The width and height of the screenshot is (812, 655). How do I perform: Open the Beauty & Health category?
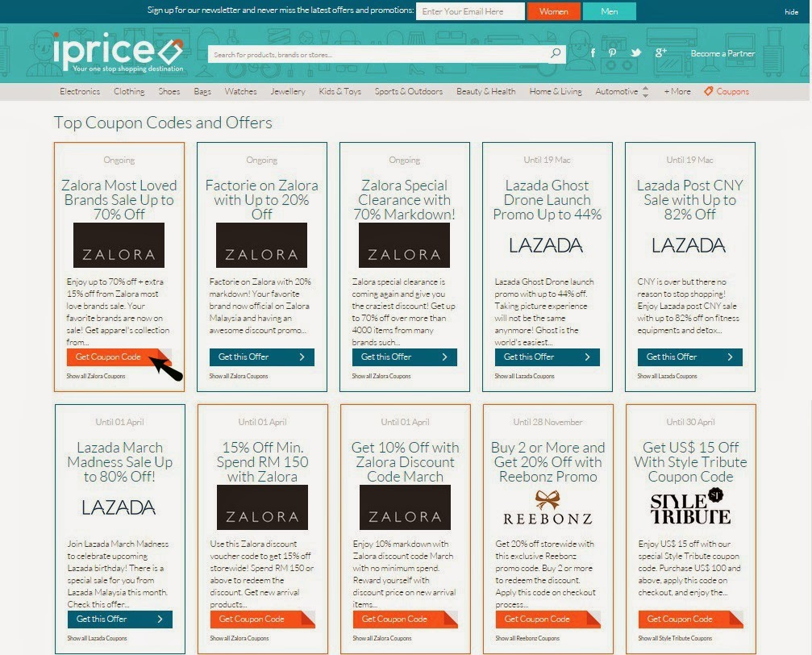pos(485,91)
